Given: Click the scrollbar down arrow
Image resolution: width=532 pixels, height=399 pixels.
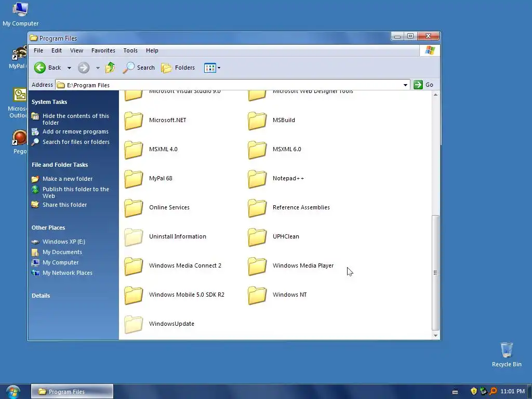Looking at the screenshot, I should 436,336.
